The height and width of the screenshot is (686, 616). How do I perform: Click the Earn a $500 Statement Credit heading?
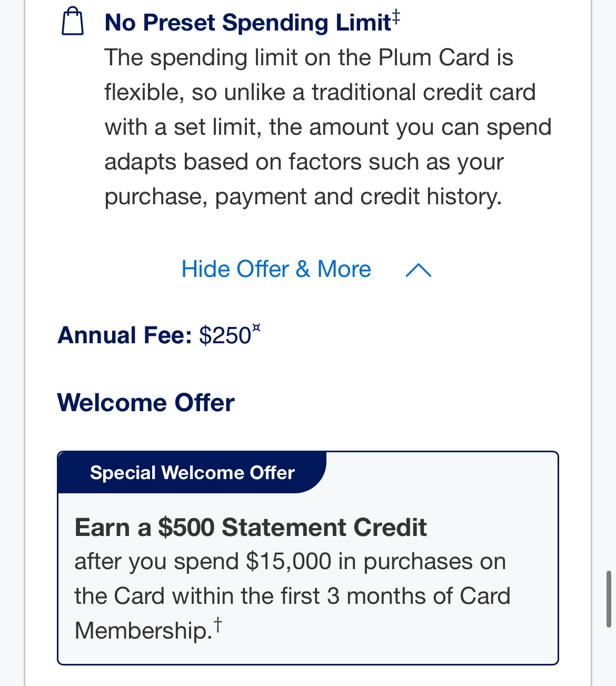coord(251,528)
